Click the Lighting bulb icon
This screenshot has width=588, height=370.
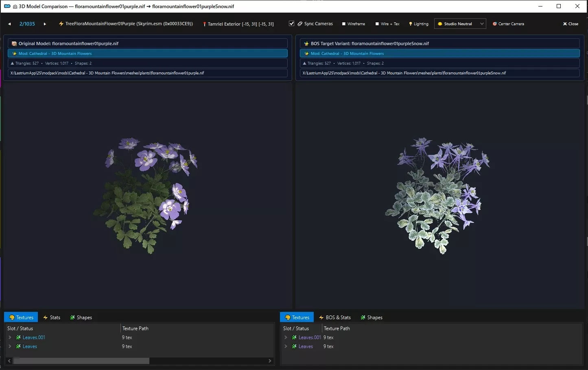[x=411, y=24]
